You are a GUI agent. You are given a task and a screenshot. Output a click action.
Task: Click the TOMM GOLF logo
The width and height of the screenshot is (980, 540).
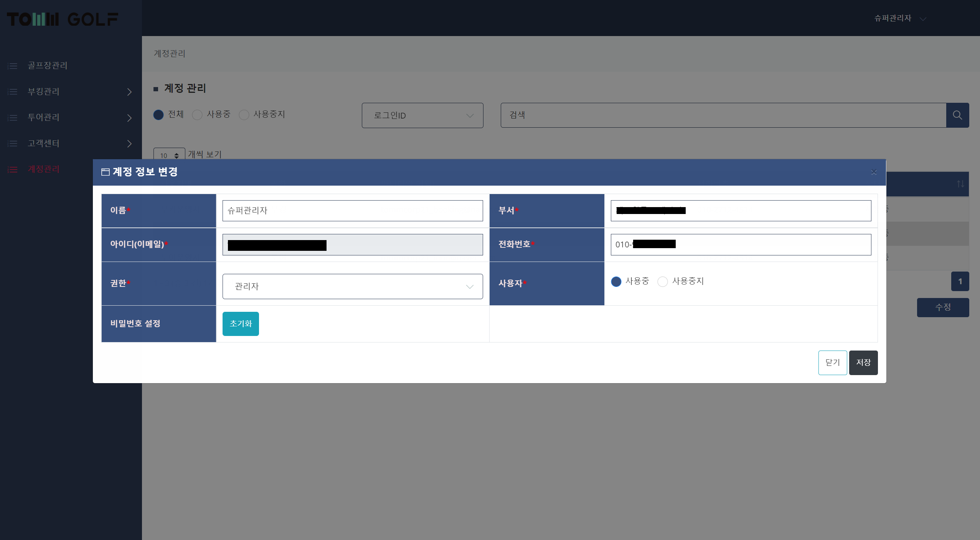click(x=63, y=19)
